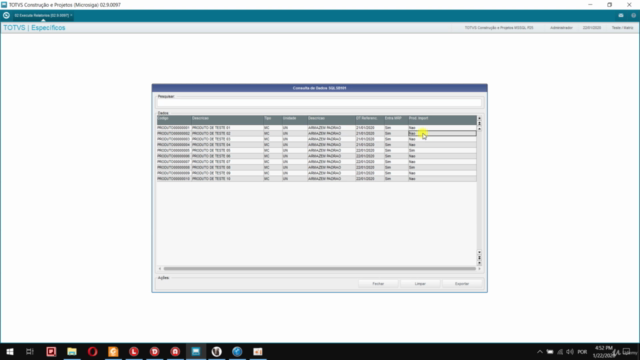The image size is (640, 360).
Task: Click the ARMAZEM PADRAO cell of PRODUTO DE TESTE 07
Action: (x=331, y=162)
